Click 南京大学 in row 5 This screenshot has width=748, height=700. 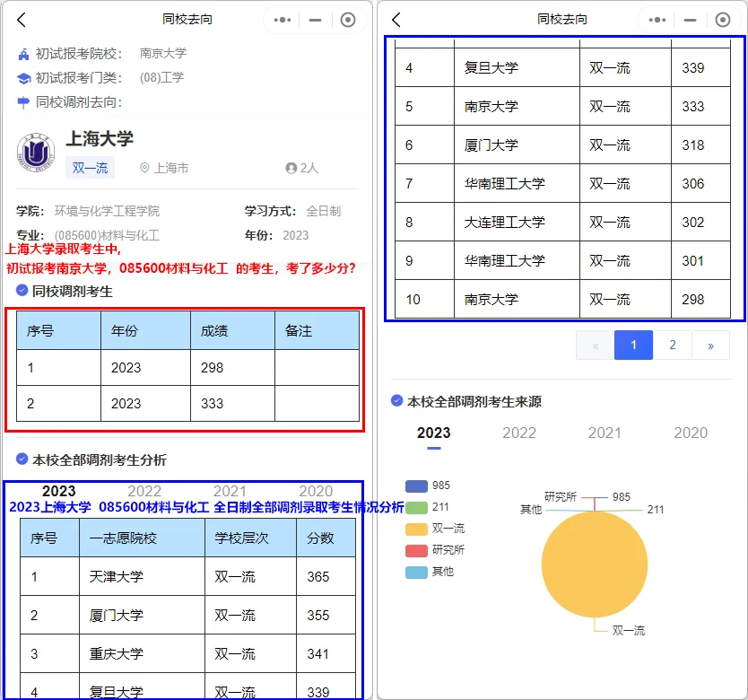(x=491, y=106)
